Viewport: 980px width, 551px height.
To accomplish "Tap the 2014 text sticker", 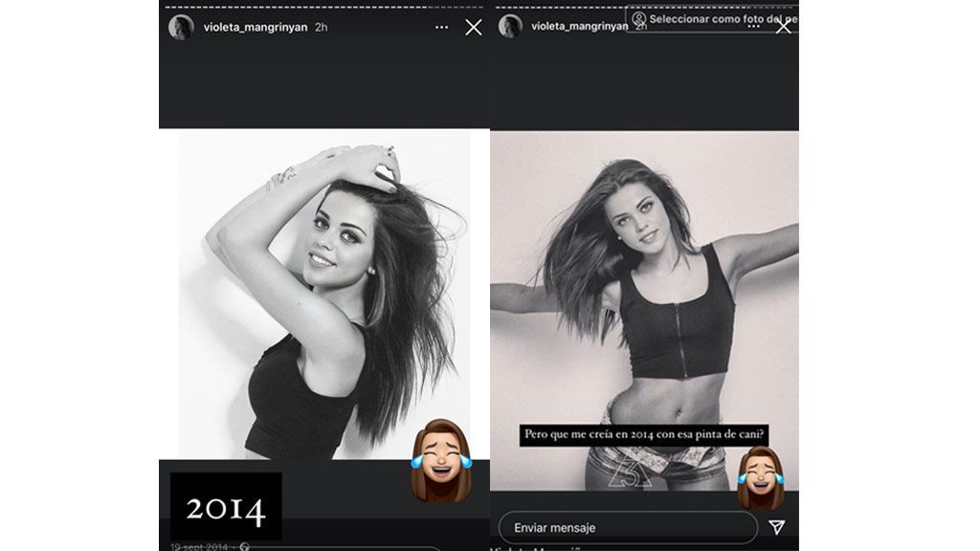I will coord(226,507).
